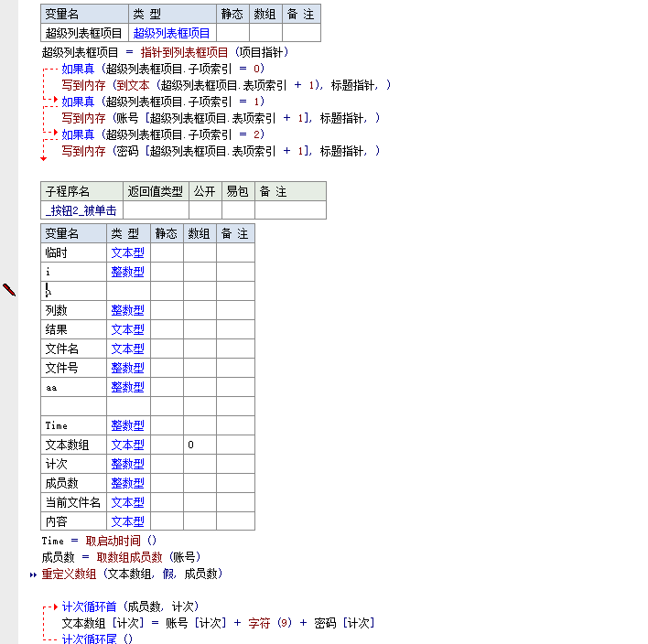Click the red pencil marker in left margin
This screenshot has width=648, height=644.
coord(9,290)
